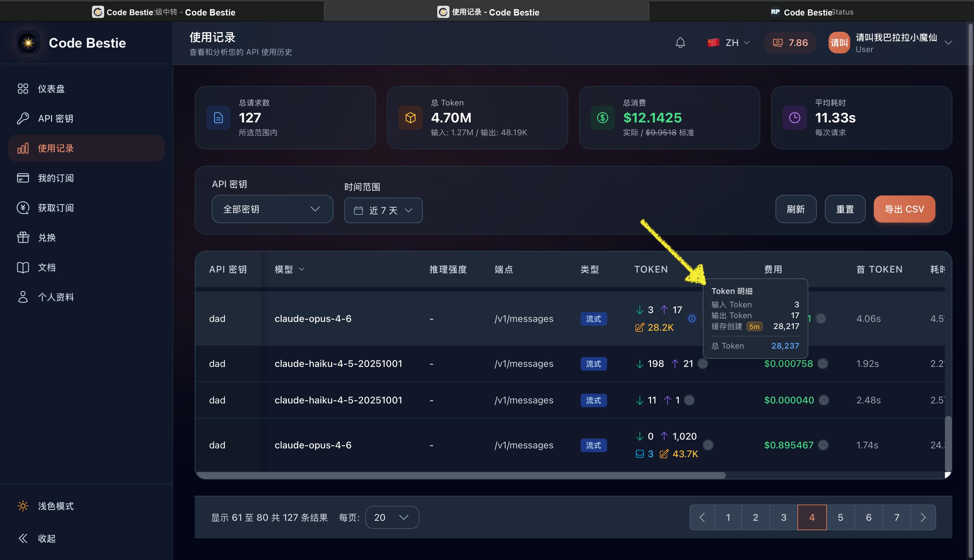Click the 43.7K cache creation value
Viewport: 974px width, 560px height.
click(x=685, y=454)
